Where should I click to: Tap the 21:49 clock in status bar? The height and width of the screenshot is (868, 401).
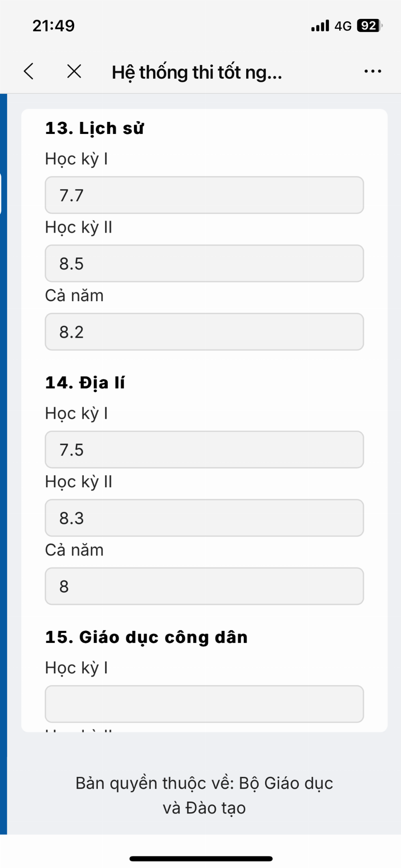pyautogui.click(x=53, y=26)
